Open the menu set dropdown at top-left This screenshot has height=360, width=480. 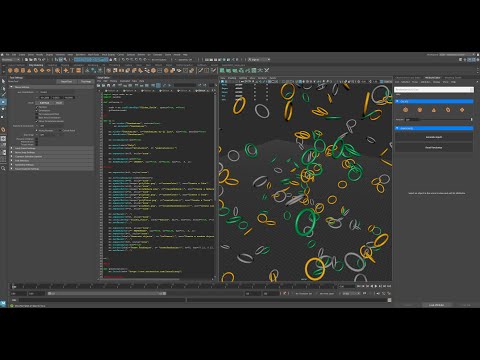coord(10,60)
